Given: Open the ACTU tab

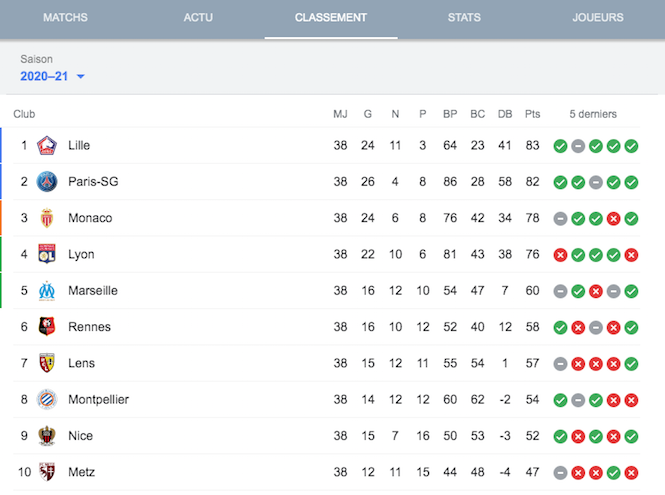Looking at the screenshot, I should pos(198,17).
